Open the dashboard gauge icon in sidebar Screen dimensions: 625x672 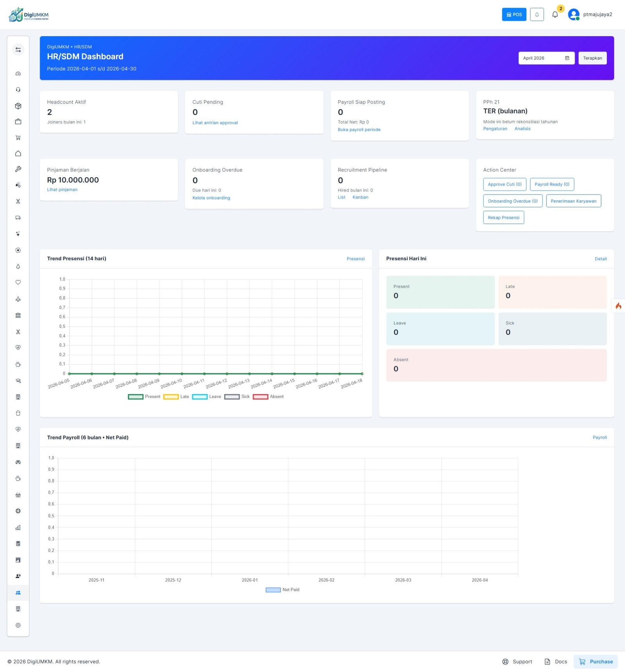pyautogui.click(x=18, y=74)
